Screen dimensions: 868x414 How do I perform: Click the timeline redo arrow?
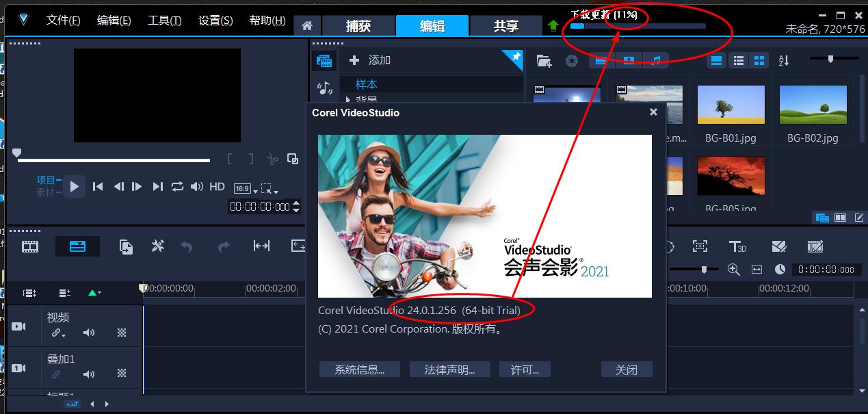coord(224,246)
